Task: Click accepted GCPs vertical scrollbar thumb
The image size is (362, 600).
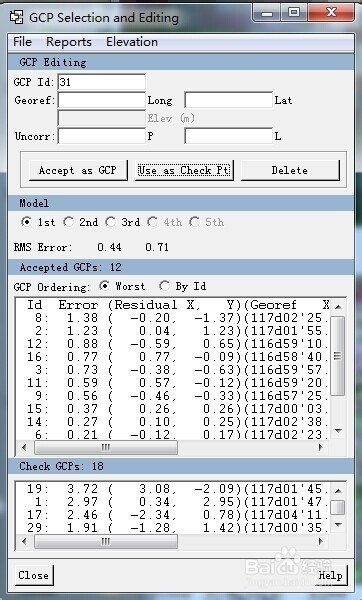Action: click(x=338, y=356)
